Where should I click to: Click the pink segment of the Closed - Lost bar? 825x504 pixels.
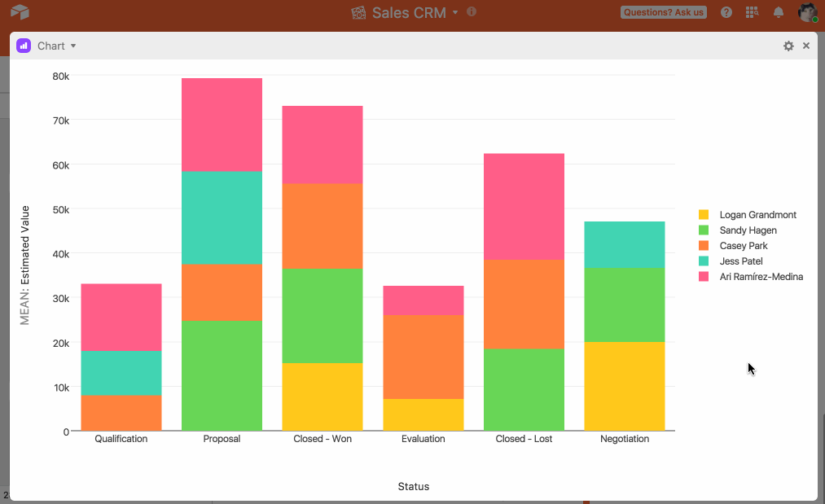pos(524,207)
